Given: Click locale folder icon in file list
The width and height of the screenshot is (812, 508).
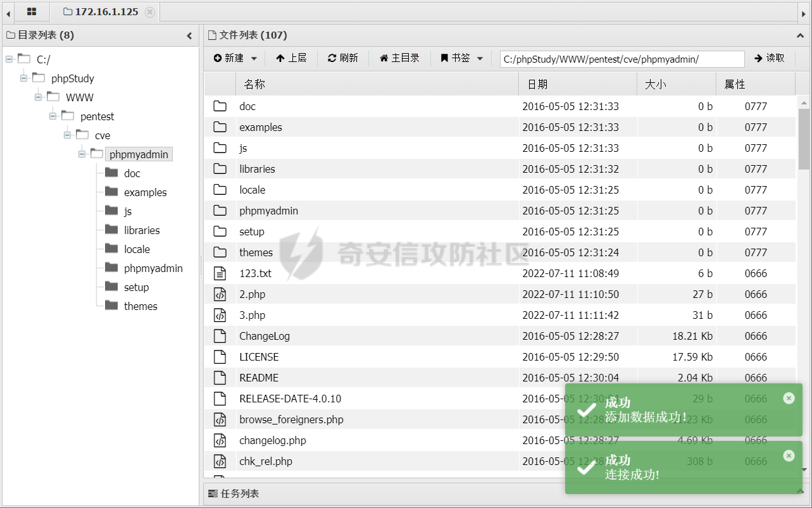Looking at the screenshot, I should click(220, 190).
